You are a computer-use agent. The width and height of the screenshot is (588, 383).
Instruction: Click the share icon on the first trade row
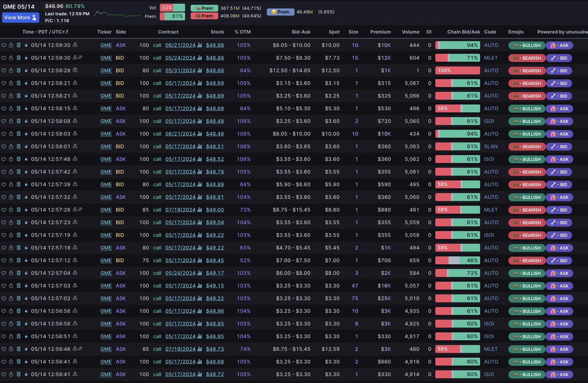tap(11, 45)
